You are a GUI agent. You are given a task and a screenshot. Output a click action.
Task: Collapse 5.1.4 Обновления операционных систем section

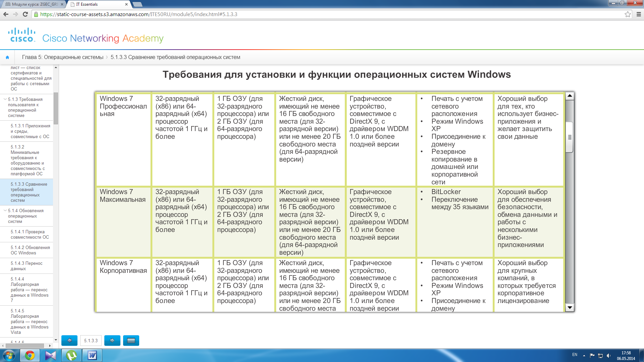5,210
